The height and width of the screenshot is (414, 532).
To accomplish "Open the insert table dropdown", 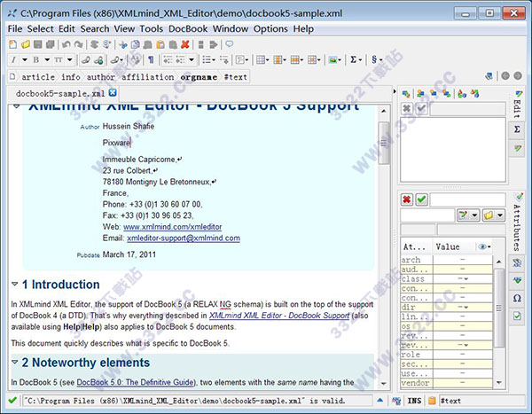I will [x=262, y=60].
